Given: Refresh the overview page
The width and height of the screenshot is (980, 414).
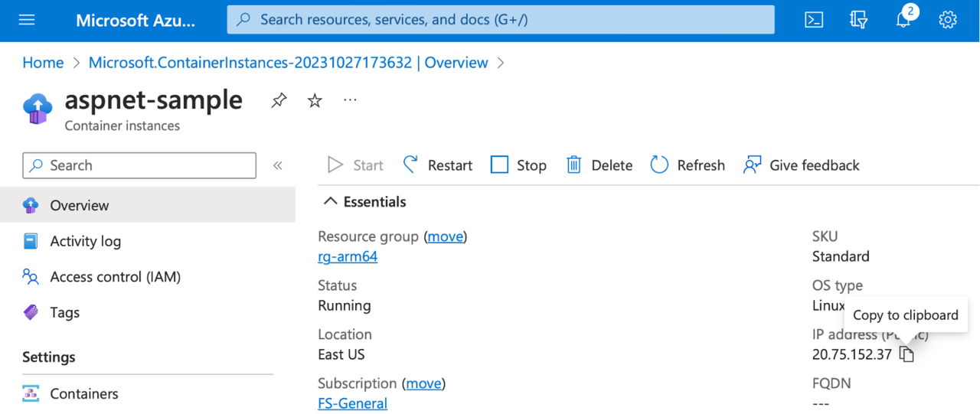Looking at the screenshot, I should click(688, 165).
